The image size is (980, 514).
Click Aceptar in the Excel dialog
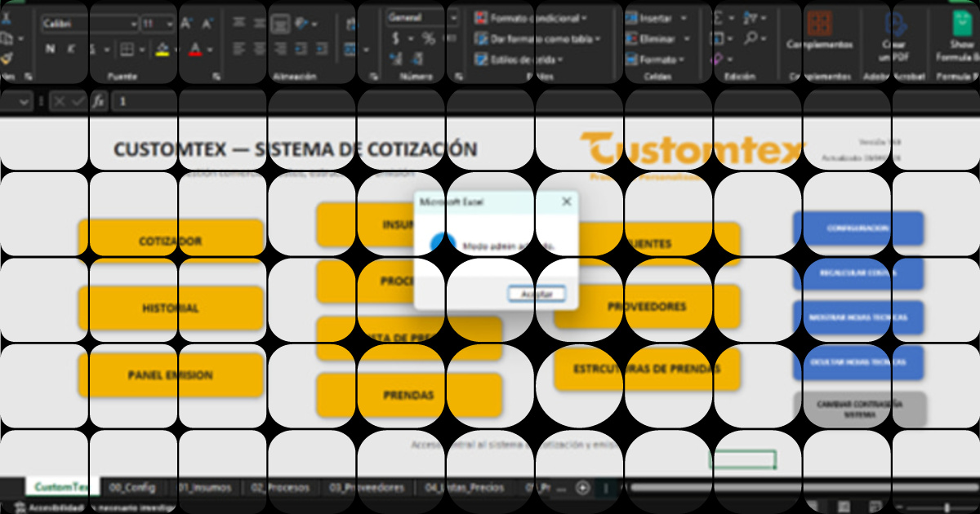pos(537,294)
